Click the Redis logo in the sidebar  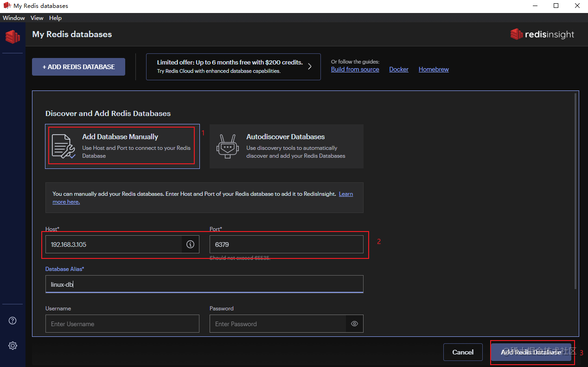13,36
